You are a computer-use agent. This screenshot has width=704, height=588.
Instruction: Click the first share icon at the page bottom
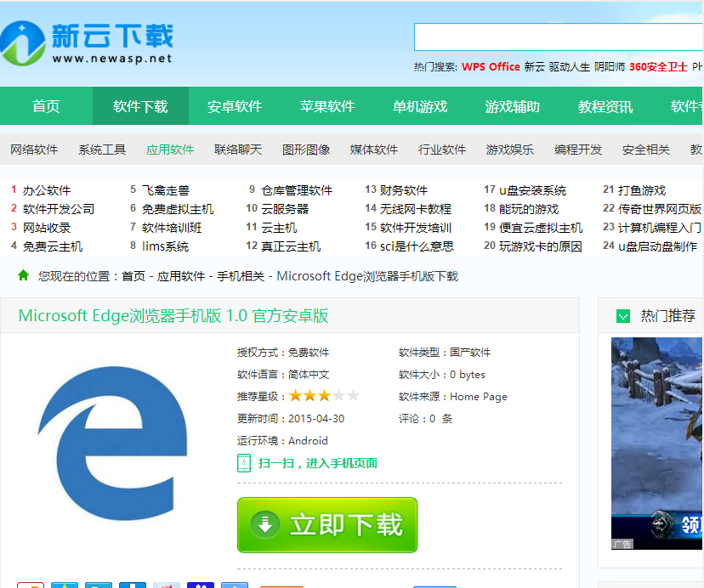click(x=31, y=585)
